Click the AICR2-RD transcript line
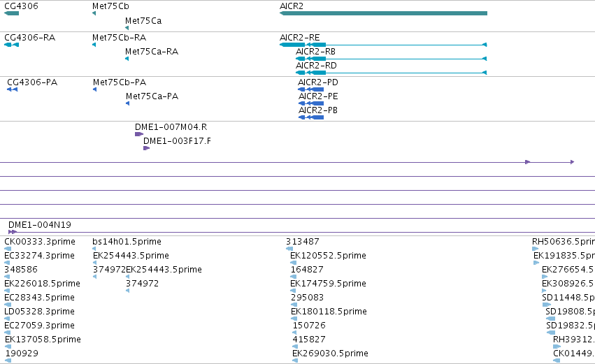The width and height of the screenshot is (595, 364). coord(392,73)
